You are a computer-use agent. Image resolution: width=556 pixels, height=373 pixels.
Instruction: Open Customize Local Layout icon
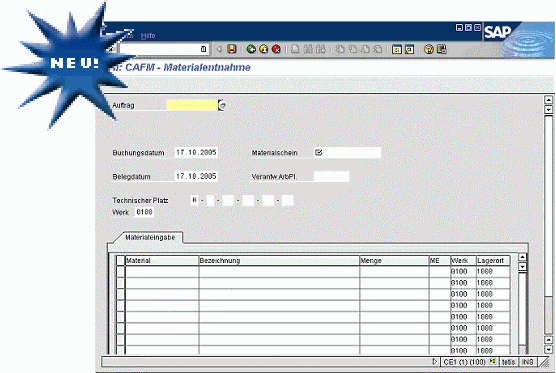point(441,49)
